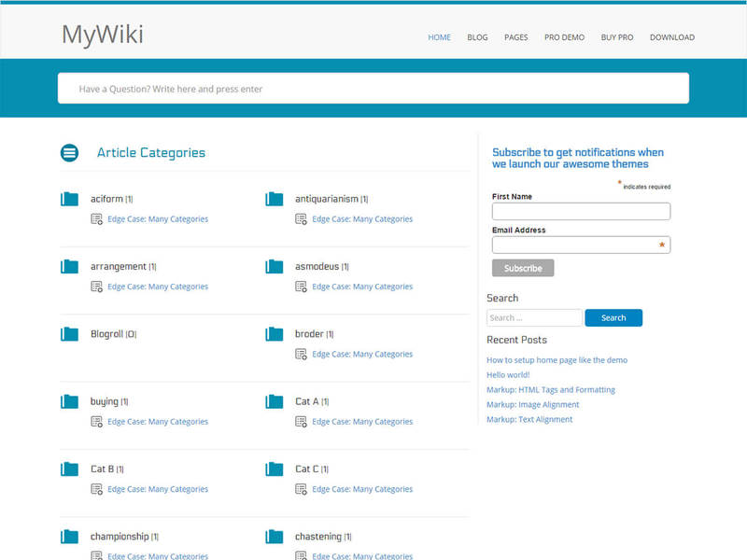Click the folder icon beside antiquarianism
Screen dimensions: 747x560
pos(274,199)
